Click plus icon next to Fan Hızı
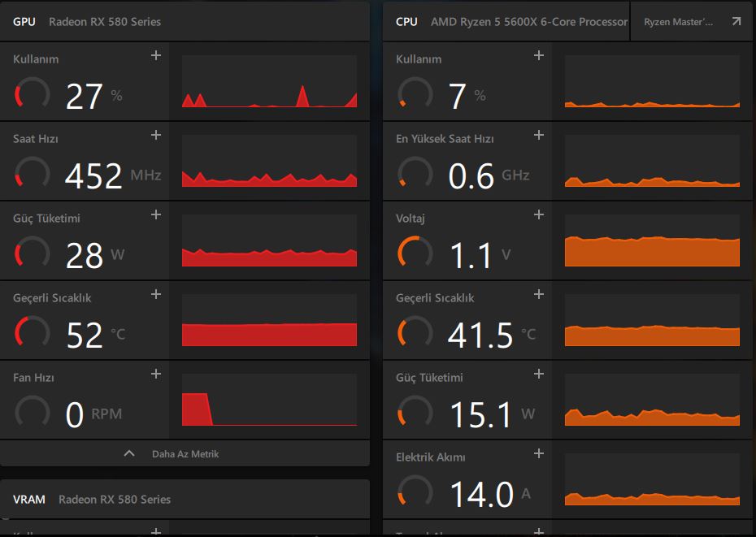Screen dimensions: 756x537 [156, 374]
